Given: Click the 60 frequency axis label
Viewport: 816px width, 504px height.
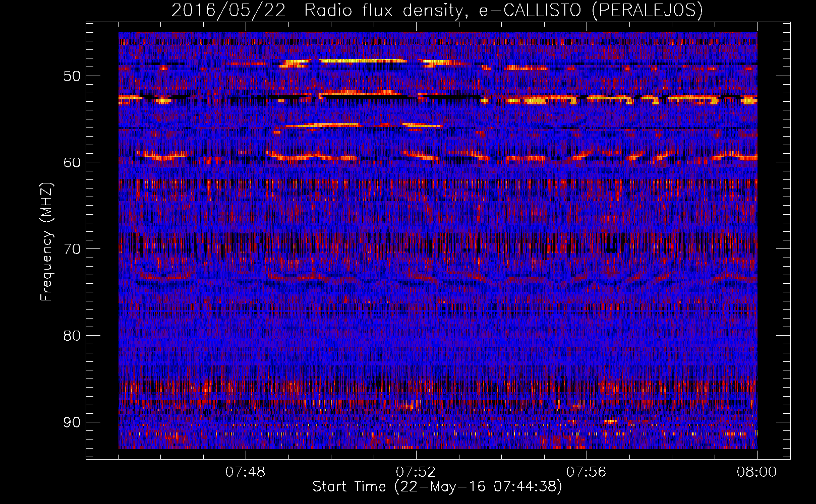Looking at the screenshot, I should tap(72, 162).
